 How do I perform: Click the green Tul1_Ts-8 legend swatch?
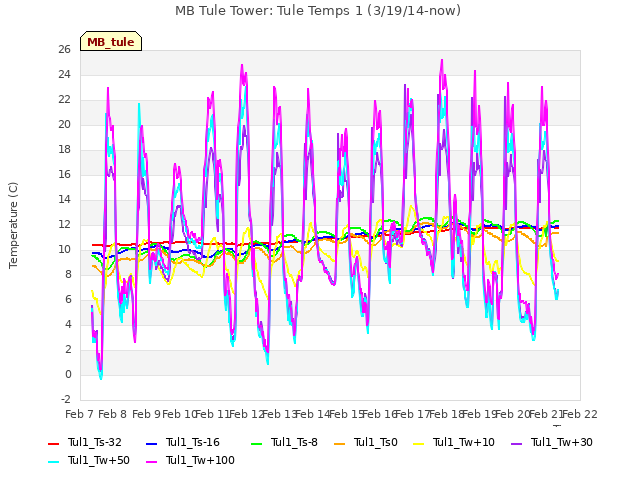tap(256, 443)
